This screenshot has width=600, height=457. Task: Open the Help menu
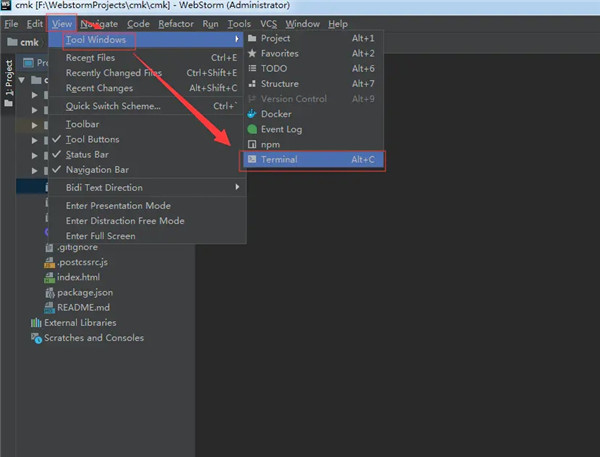click(x=338, y=24)
